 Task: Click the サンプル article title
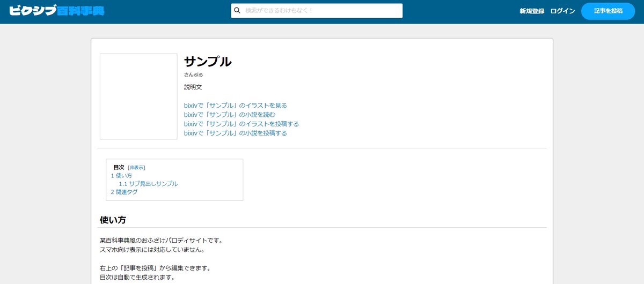[208, 62]
